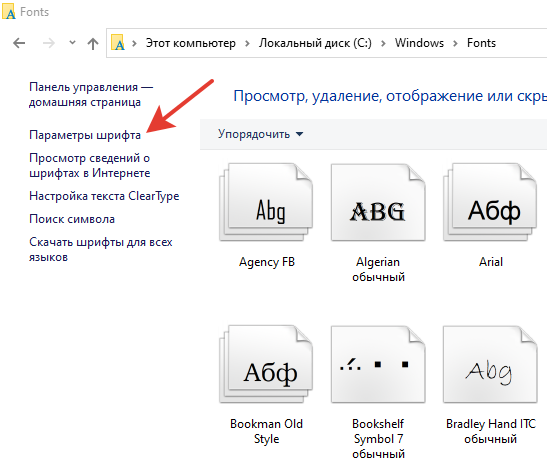
Task: Select the Bookman Old Style font icon
Action: click(x=266, y=364)
